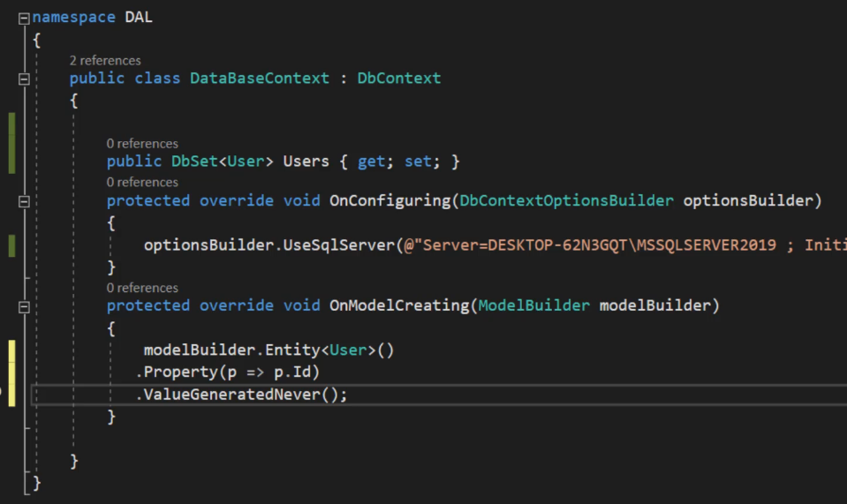Click the Users property name
This screenshot has height=504, width=847.
coord(306,162)
